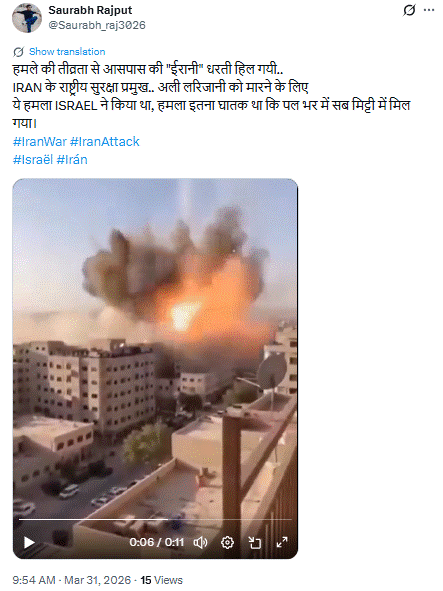Viewport: 443px width, 591px height.
Task: Seek along the video progress bar
Action: (x=155, y=519)
